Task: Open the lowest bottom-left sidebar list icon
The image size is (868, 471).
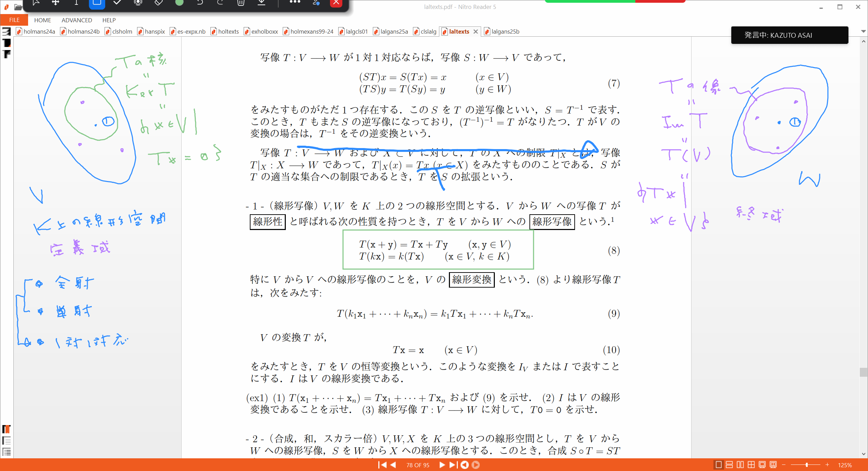Action: point(7,452)
